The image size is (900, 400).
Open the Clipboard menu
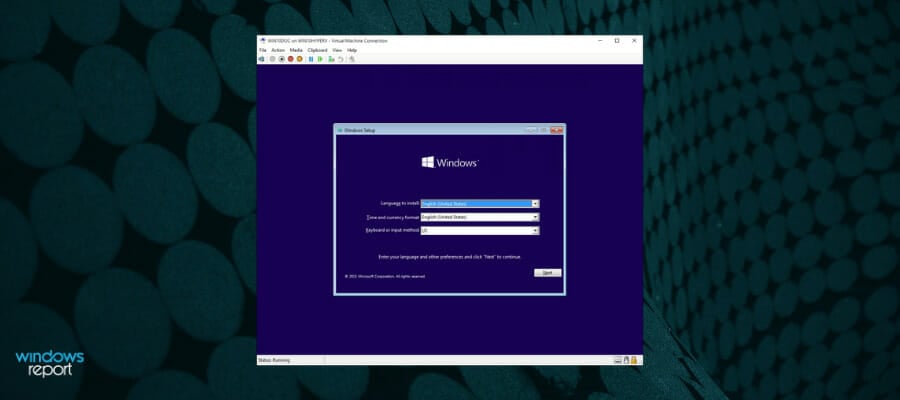coord(317,51)
